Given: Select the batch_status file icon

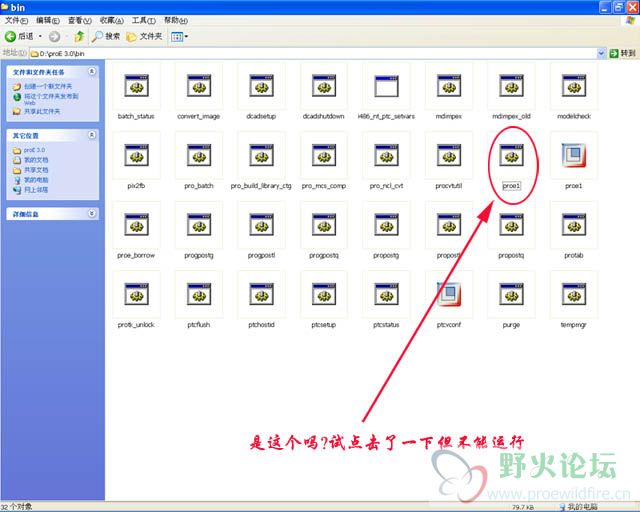Looking at the screenshot, I should 136,86.
